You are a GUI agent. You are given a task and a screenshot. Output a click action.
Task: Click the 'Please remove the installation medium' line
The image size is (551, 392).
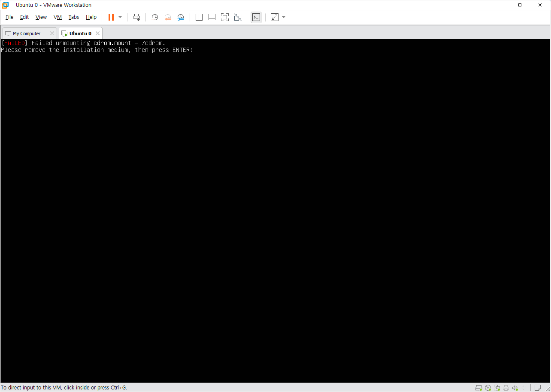97,50
